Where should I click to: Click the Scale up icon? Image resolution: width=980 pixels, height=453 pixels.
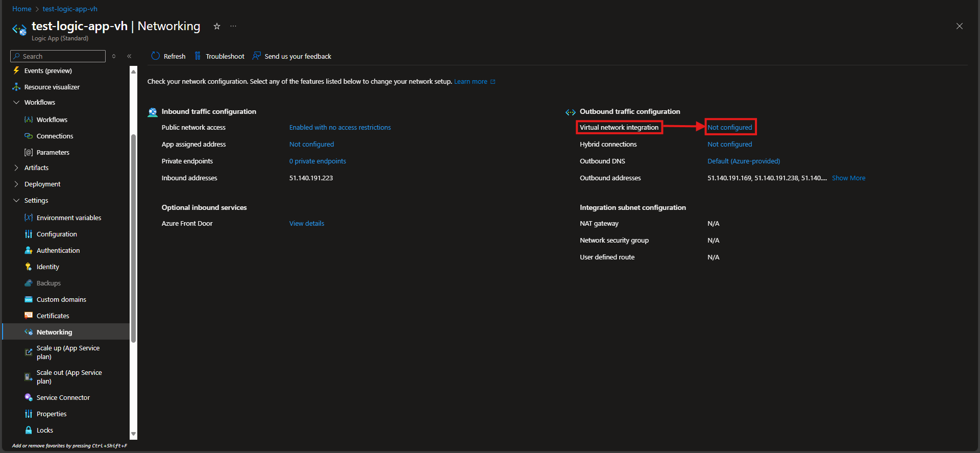(x=29, y=352)
